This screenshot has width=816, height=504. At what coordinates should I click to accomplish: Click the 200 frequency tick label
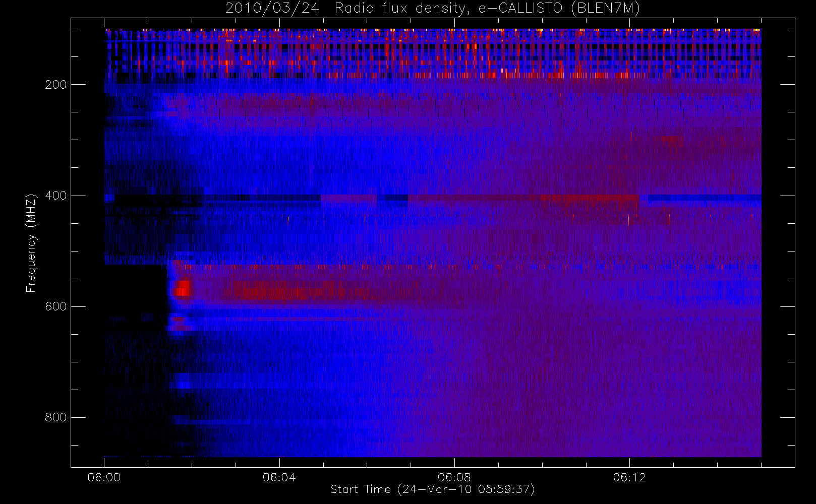point(55,85)
